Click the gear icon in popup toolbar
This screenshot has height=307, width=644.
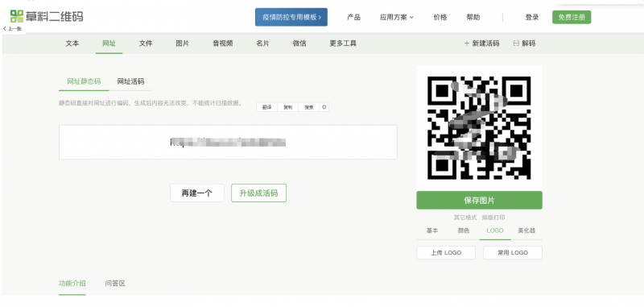pyautogui.click(x=324, y=107)
